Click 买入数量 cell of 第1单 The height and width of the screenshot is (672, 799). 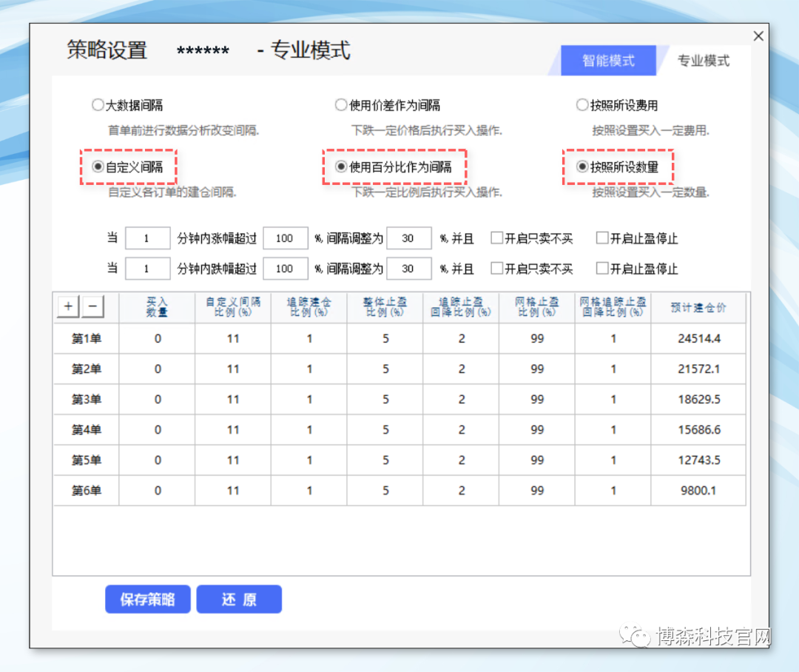click(x=158, y=338)
